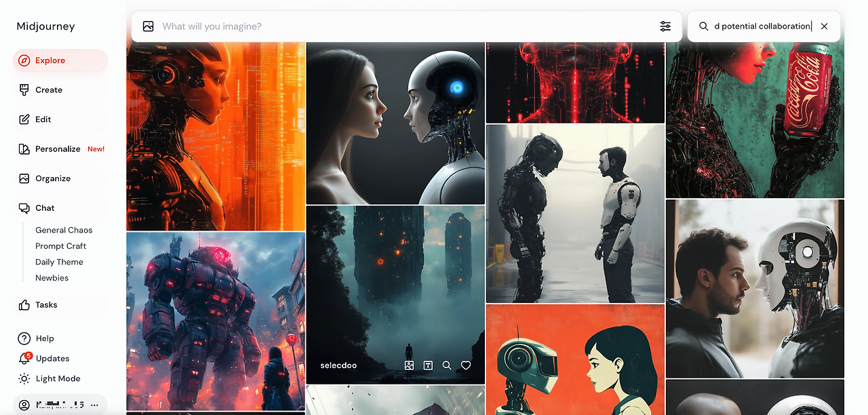The image size is (868, 415).
Task: Click the account avatar icon
Action: pos(24,405)
